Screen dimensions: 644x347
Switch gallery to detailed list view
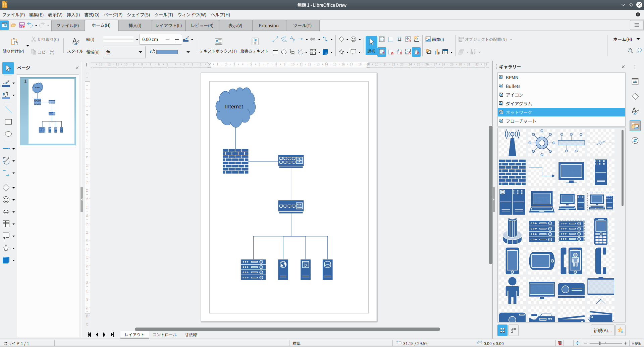pos(513,330)
